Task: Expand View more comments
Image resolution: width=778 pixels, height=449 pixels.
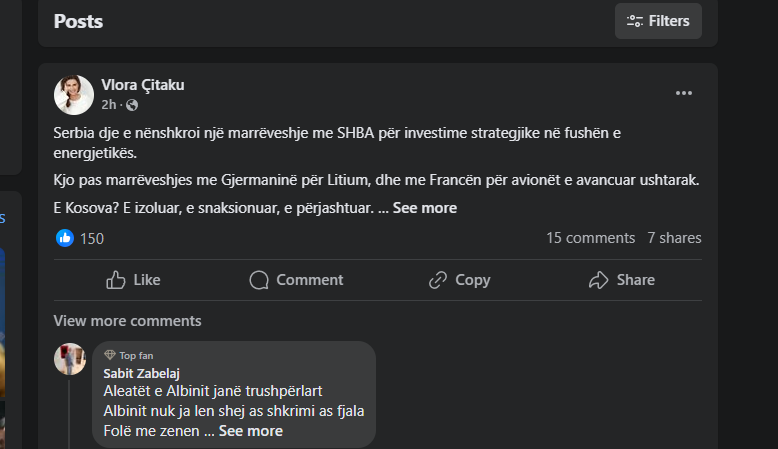Action: click(127, 321)
